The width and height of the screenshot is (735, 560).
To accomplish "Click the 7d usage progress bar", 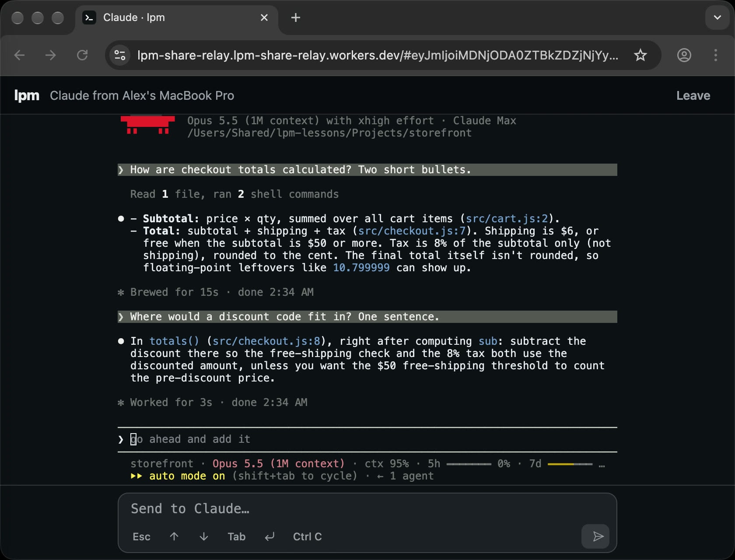I will (x=570, y=464).
